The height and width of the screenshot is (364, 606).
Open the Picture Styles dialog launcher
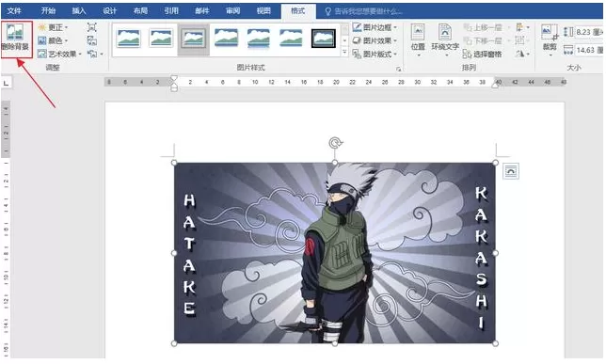398,69
